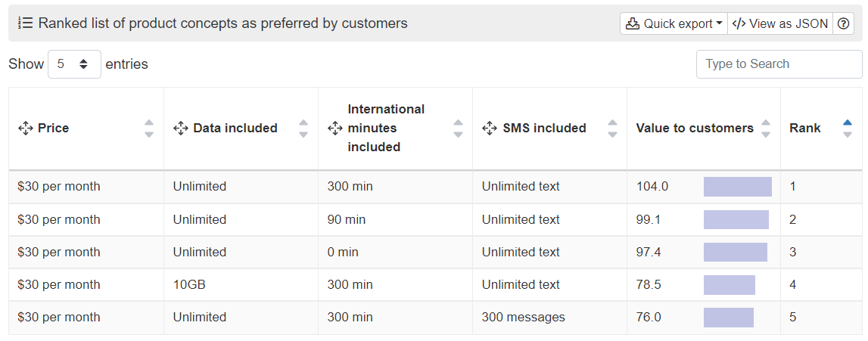Click the ranked list icon in title
868x341 pixels.
point(26,23)
